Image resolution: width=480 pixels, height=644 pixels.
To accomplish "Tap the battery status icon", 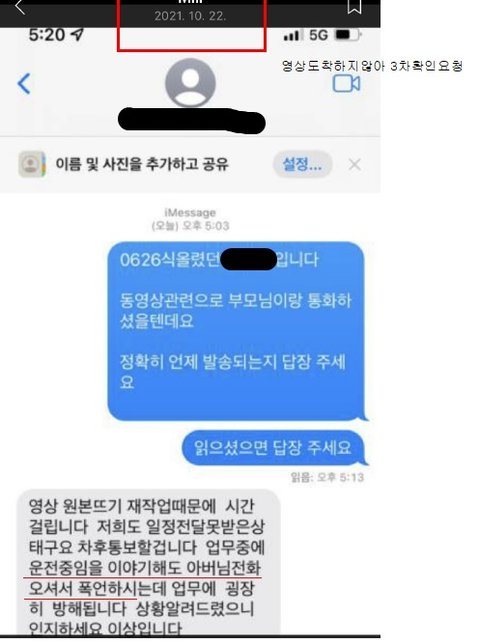I will (347, 35).
